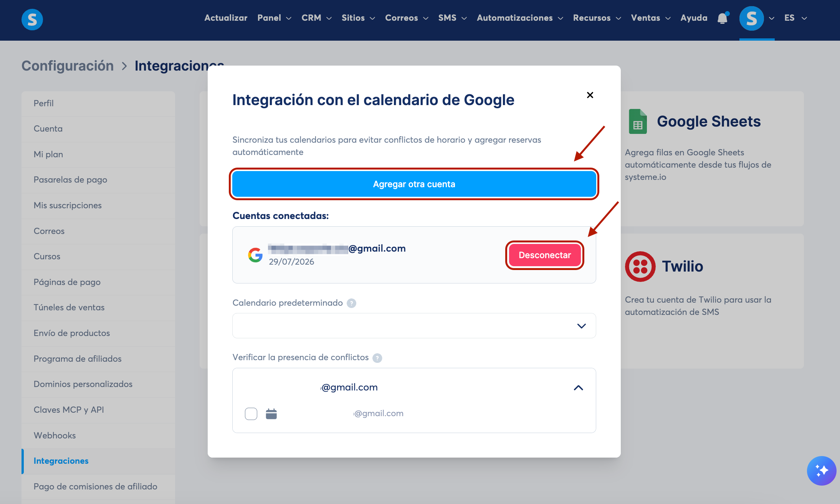840x504 pixels.
Task: Expand the Automatizaciones menu
Action: pyautogui.click(x=520, y=18)
